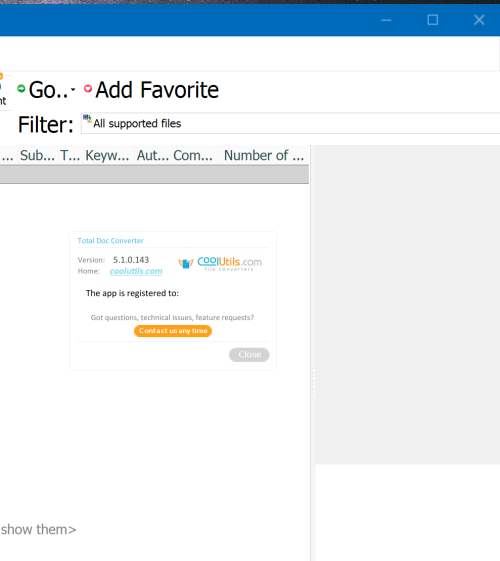Open the Go.. dropdown arrow
Image resolution: width=500 pixels, height=561 pixels.
pyautogui.click(x=73, y=89)
